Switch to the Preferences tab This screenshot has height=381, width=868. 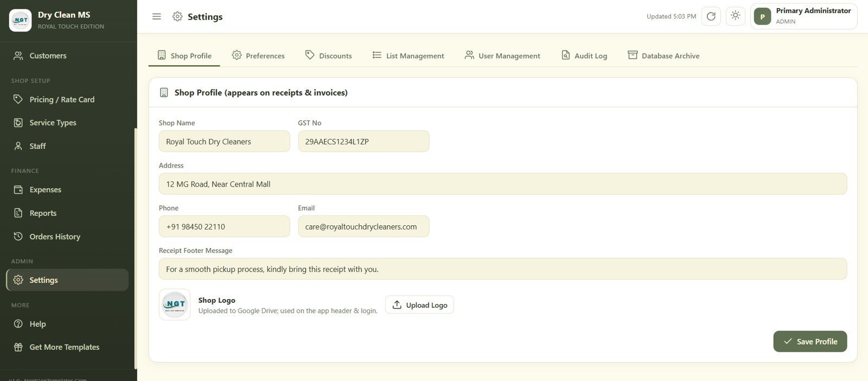point(258,55)
